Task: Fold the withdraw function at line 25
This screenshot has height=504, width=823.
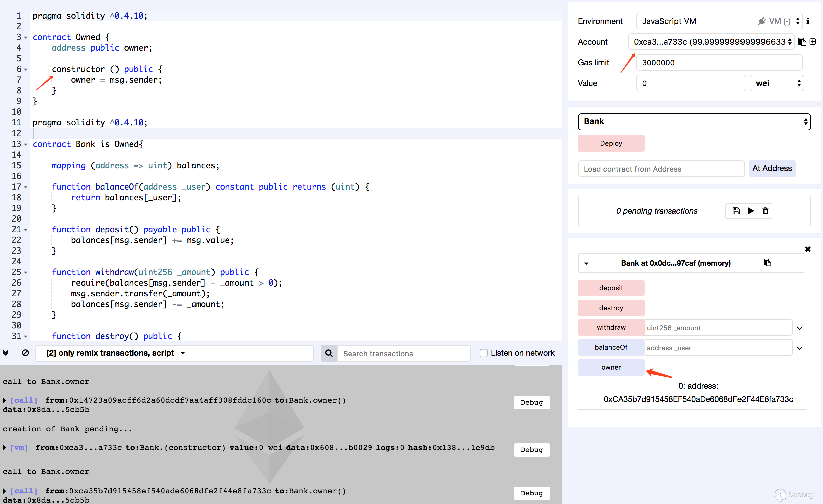Action: 26,272
